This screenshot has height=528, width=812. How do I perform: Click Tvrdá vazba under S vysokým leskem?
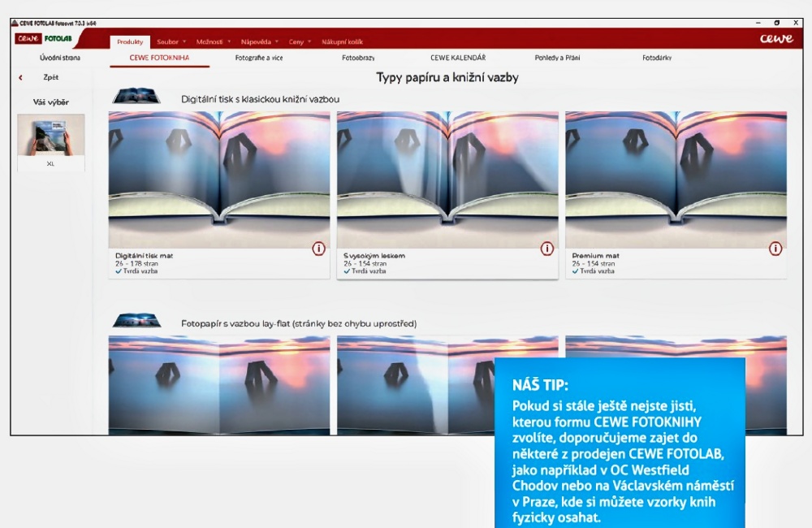[x=368, y=271]
